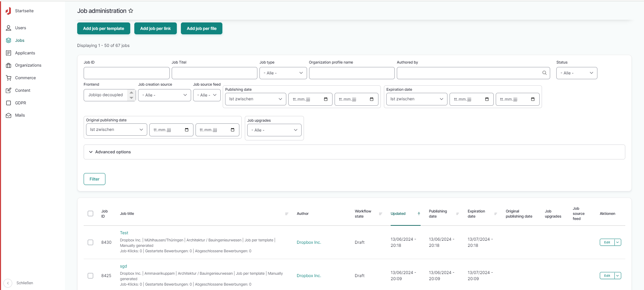Viewport: 644px width, 290px height.
Task: Go to Mails in sidebar menu
Action: click(x=20, y=115)
